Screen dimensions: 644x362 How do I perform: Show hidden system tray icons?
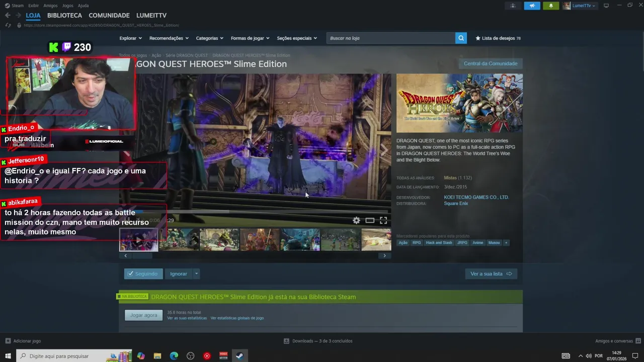point(581,356)
